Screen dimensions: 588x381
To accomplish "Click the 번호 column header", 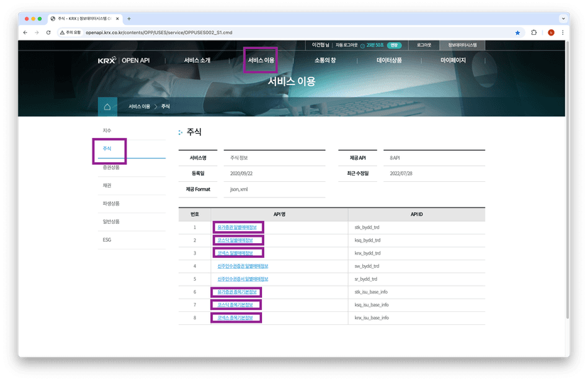I will pyautogui.click(x=195, y=215).
